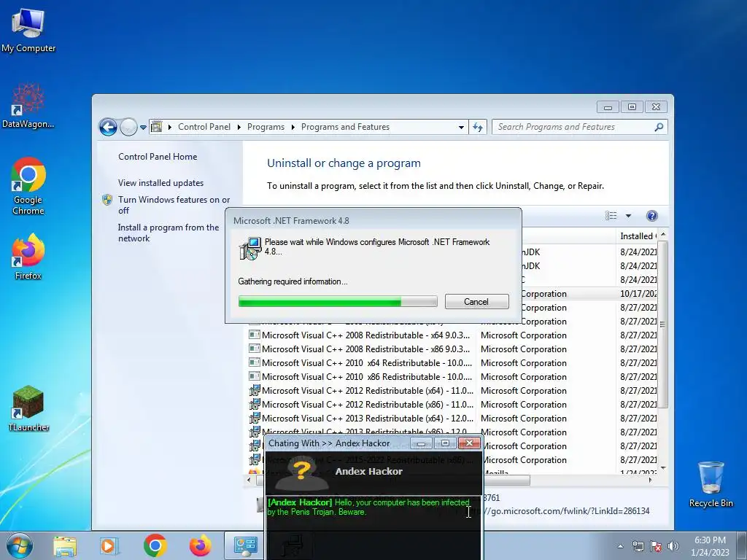Open Windows Media Player from the taskbar

(109, 545)
